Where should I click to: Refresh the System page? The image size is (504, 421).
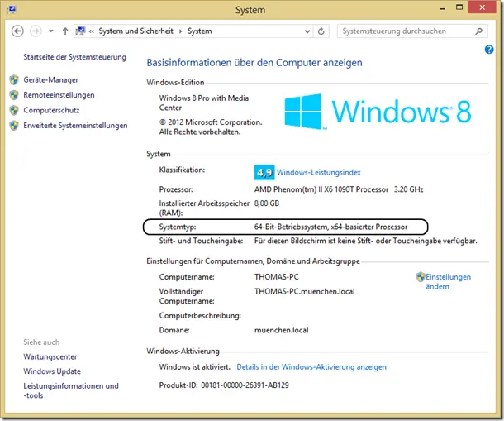(x=321, y=31)
